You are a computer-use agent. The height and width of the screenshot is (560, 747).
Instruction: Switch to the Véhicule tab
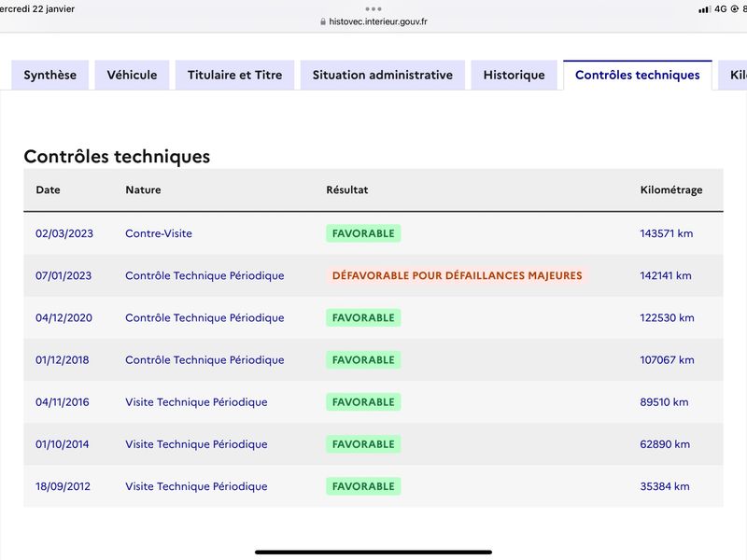point(132,75)
